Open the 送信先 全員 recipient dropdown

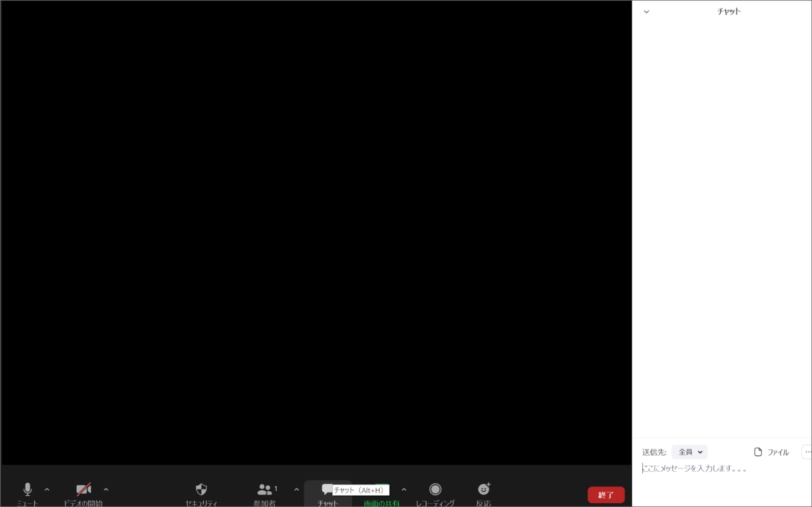(x=690, y=452)
